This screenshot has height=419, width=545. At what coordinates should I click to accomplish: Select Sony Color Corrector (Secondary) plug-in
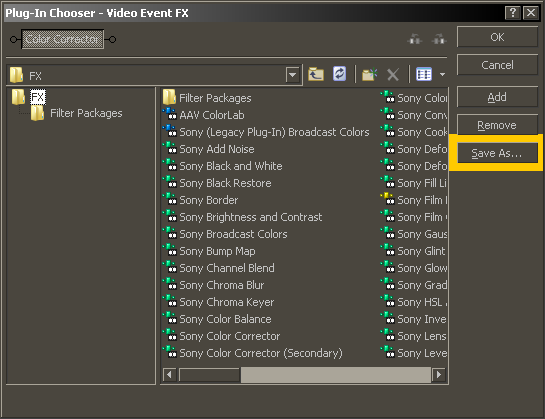tap(253, 354)
